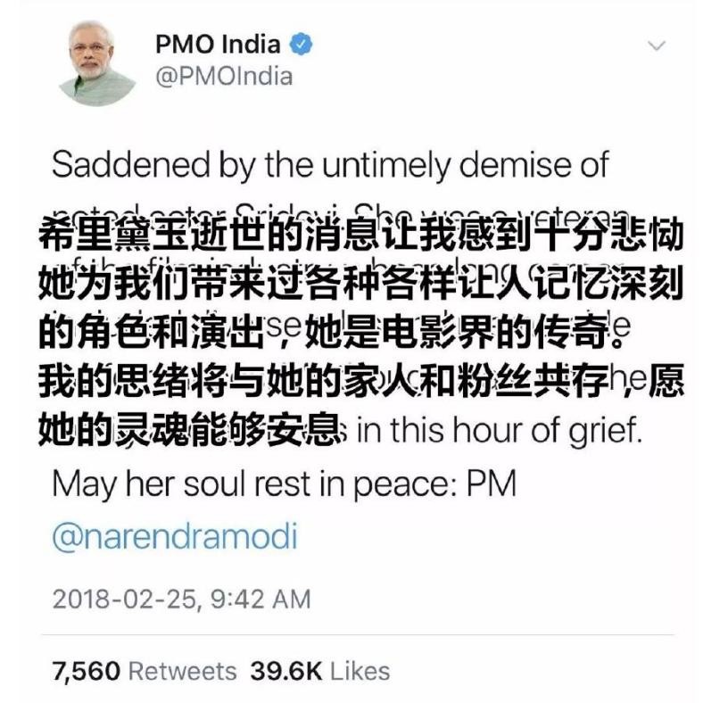Click the blue verified badge icon
This screenshot has height=703, width=728.
(302, 45)
